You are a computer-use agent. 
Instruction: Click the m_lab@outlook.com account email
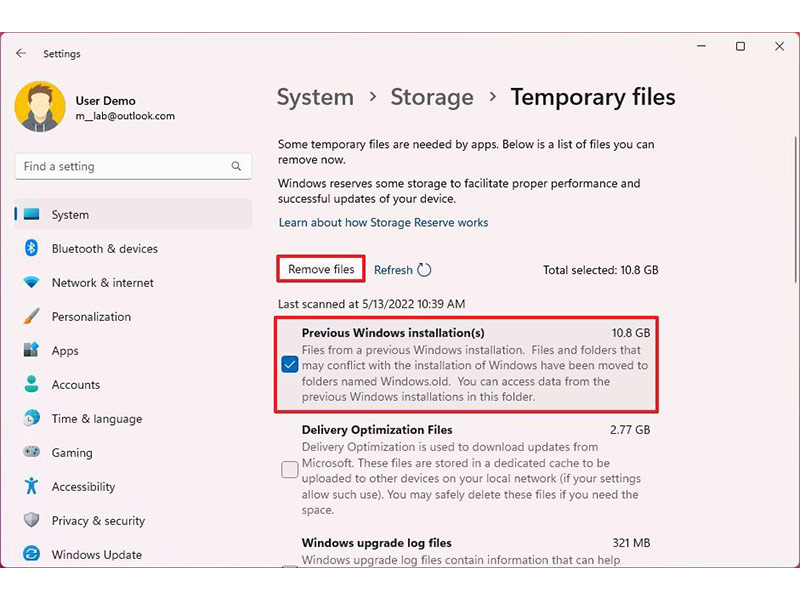(125, 116)
